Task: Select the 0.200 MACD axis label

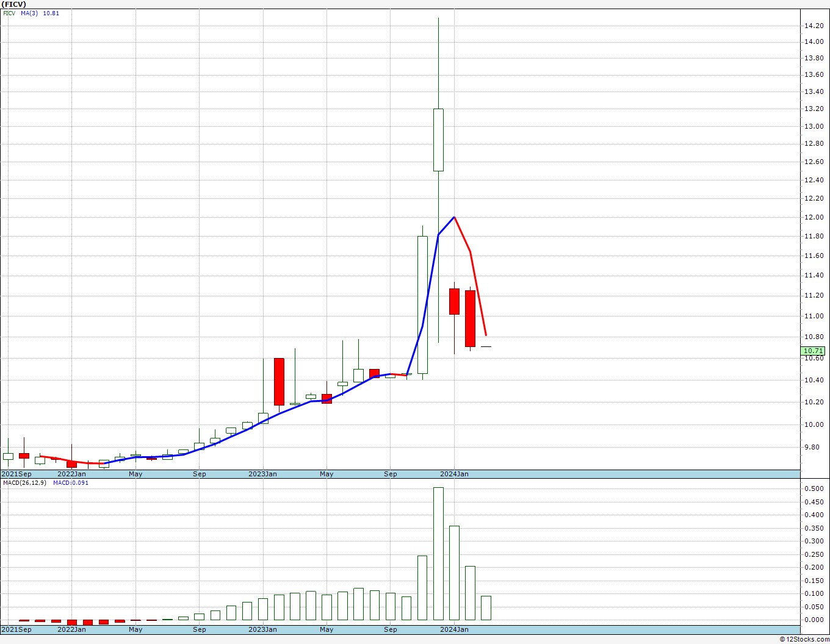Action: point(814,568)
